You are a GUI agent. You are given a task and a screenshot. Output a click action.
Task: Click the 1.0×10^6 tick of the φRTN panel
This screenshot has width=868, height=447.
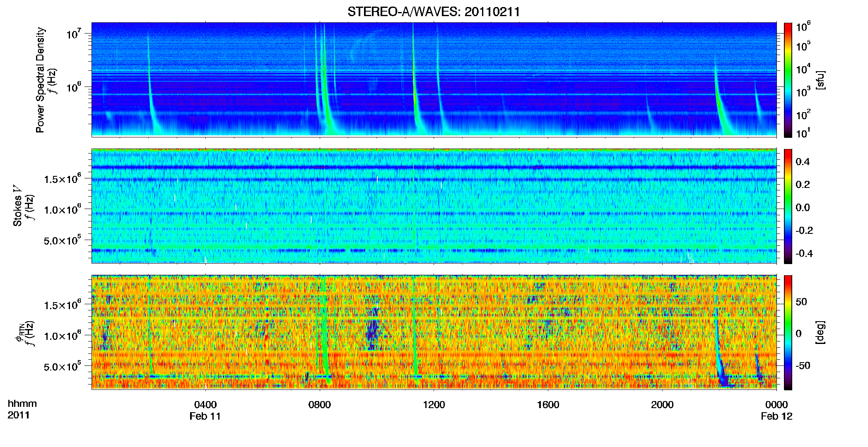(x=63, y=336)
